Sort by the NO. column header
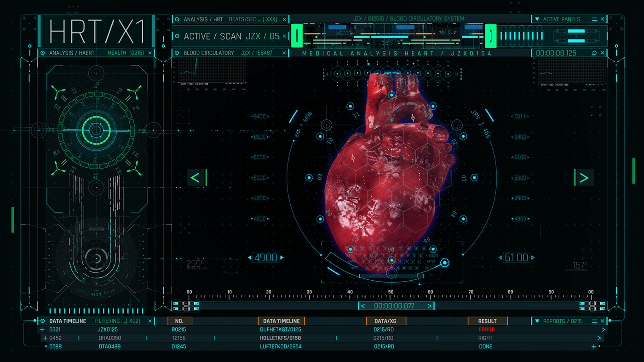The height and width of the screenshot is (362, 644). [x=179, y=321]
